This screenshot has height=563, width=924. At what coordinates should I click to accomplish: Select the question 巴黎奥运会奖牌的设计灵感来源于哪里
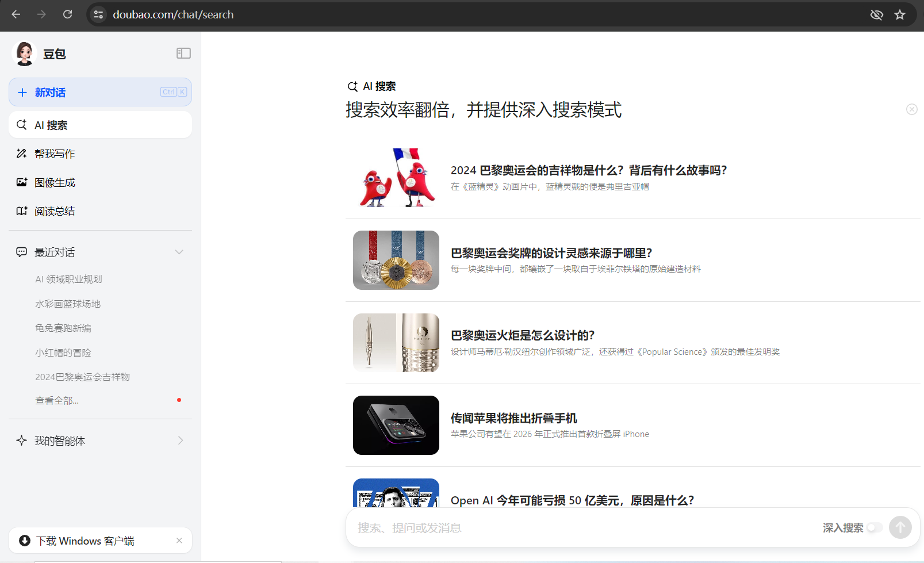click(551, 253)
